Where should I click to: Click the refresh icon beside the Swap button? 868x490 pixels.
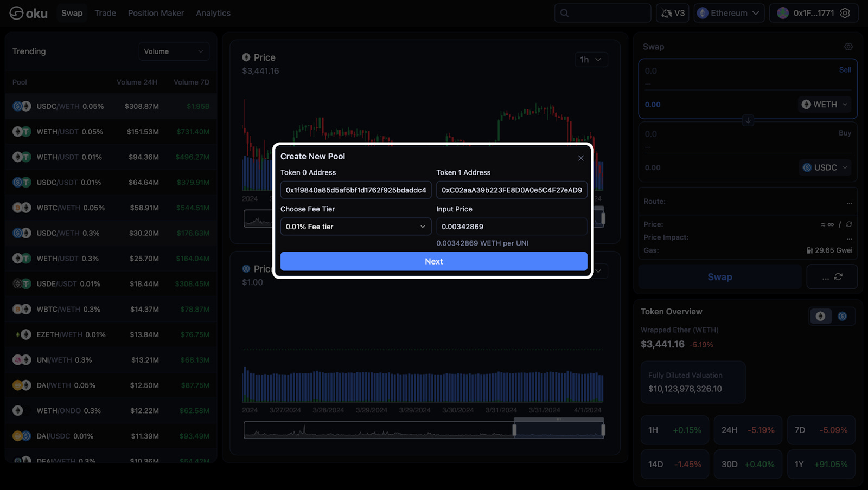838,276
